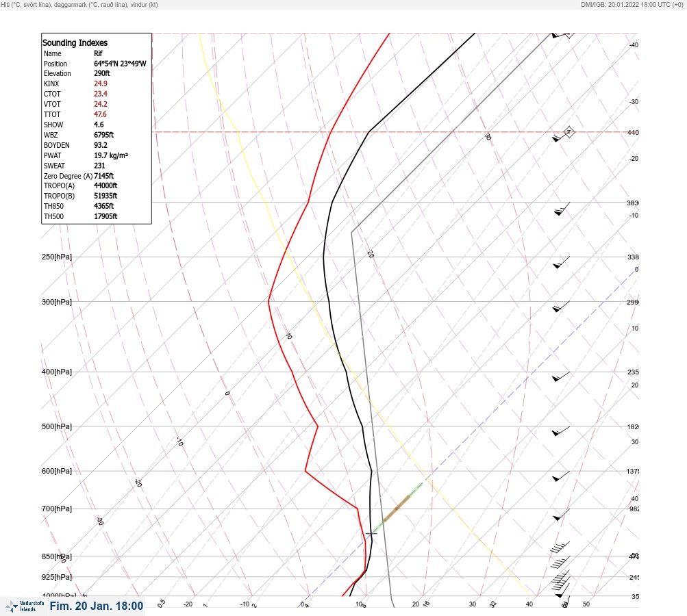Click the wind barb at 250 hPa level
Screen dimensions: 687x616
pos(561,262)
